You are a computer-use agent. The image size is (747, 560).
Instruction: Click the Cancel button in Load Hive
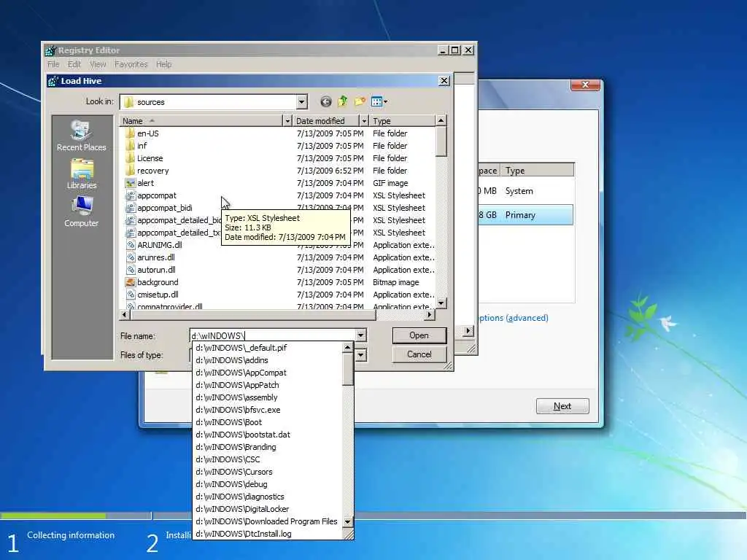point(419,354)
